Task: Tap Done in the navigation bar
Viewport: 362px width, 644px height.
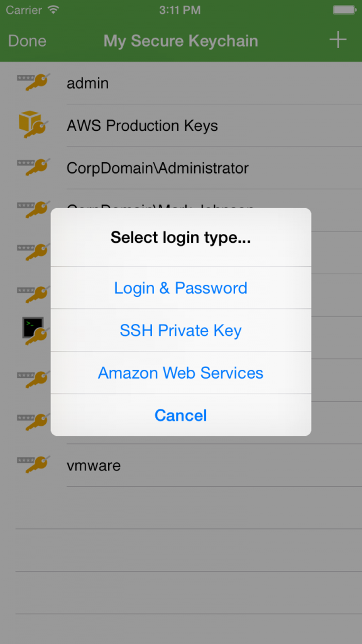Action: click(27, 41)
